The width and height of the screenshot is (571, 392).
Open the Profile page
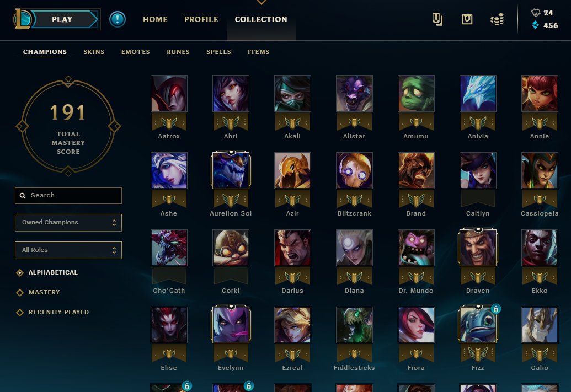coord(201,19)
